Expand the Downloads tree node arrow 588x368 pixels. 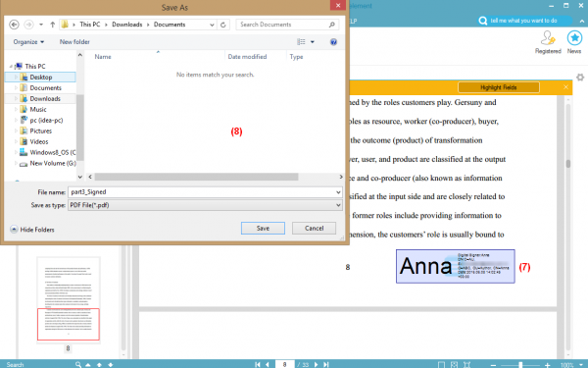click(16, 99)
